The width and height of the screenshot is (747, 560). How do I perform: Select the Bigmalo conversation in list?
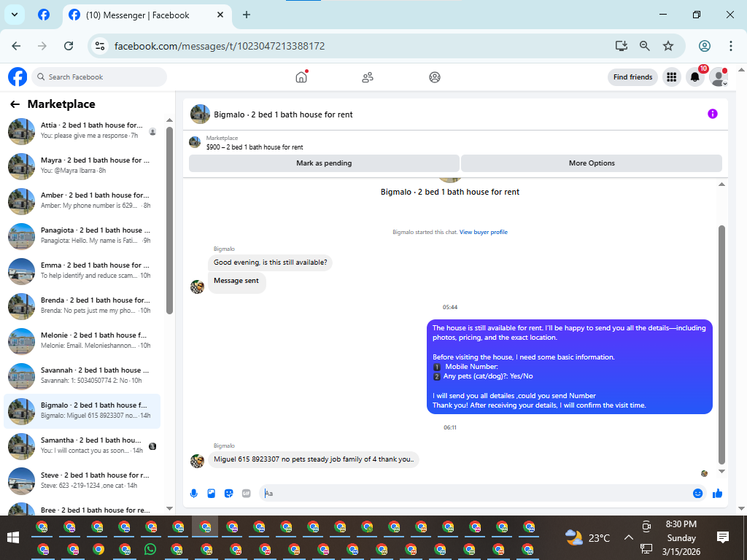point(82,411)
